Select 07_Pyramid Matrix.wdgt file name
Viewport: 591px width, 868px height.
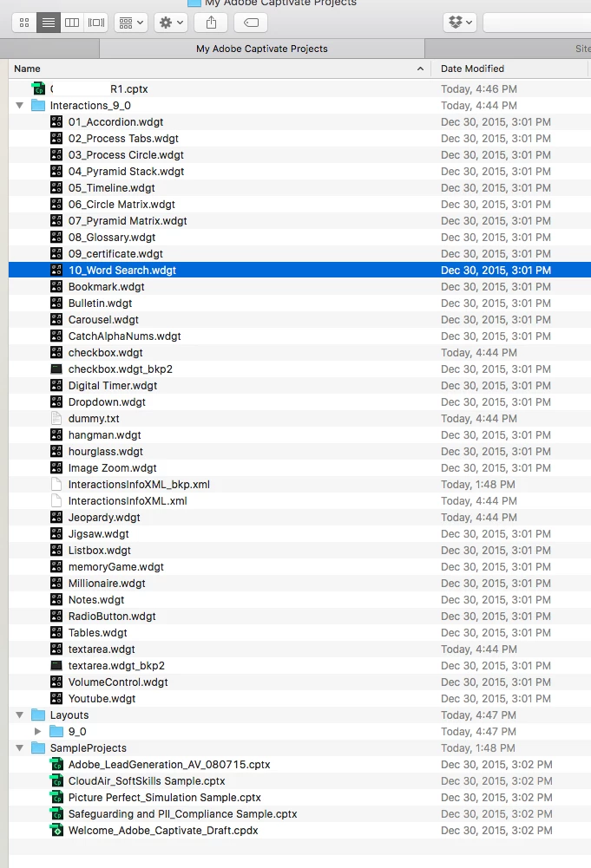pos(128,221)
